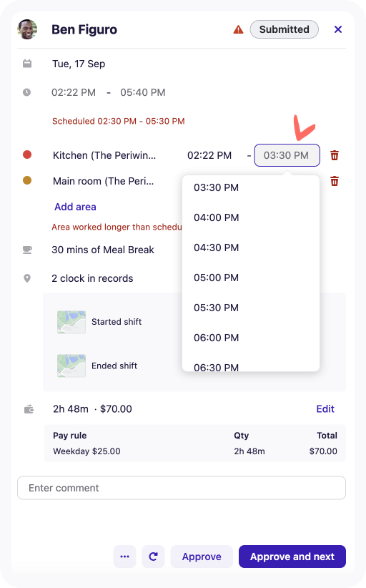Screen dimensions: 366x588
Task: Delete the Main room area row
Action: click(x=335, y=181)
